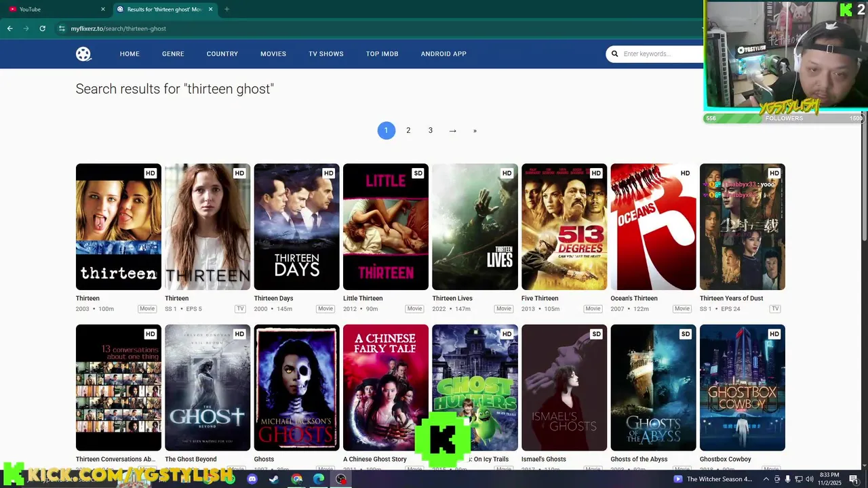The image size is (868, 488).
Task: Open the 513 Degrees poster
Action: coord(564,226)
